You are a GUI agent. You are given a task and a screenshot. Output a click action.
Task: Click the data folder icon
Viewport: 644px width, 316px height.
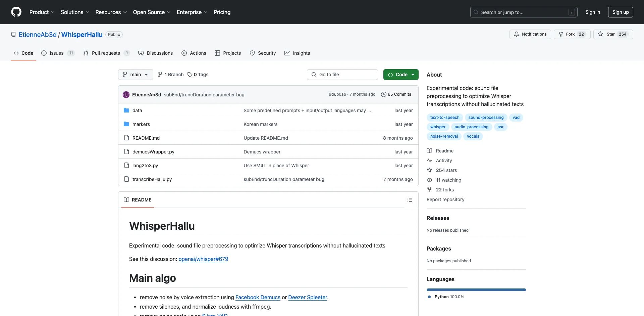(126, 110)
